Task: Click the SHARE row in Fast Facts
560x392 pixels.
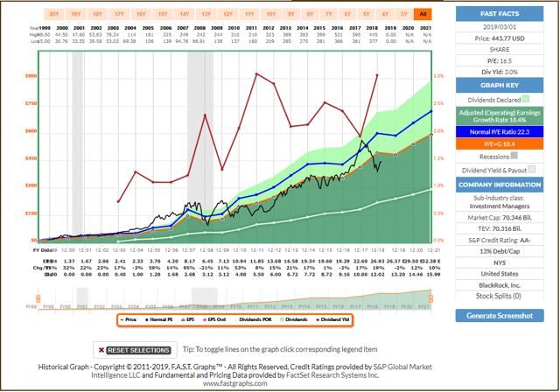Action: coord(500,49)
